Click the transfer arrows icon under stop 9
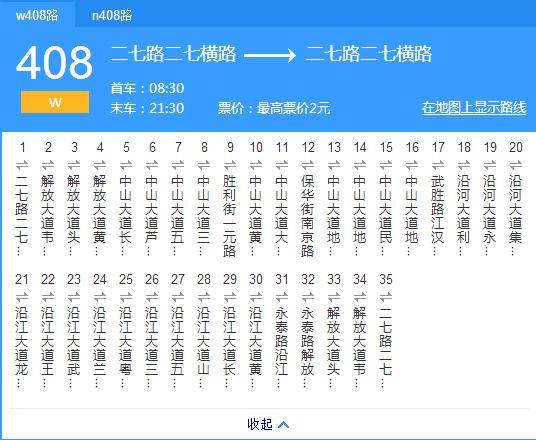 pos(230,164)
